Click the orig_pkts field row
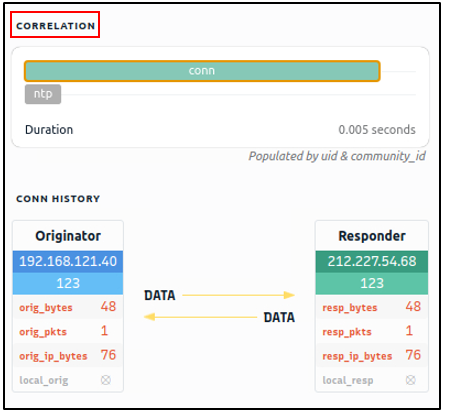Viewport: 470px width, 416px height. [x=68, y=331]
